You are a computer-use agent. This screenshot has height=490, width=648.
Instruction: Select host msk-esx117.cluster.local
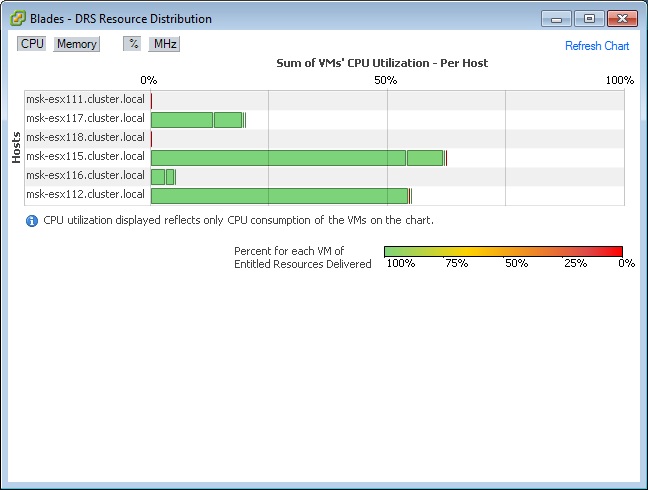tap(85, 118)
